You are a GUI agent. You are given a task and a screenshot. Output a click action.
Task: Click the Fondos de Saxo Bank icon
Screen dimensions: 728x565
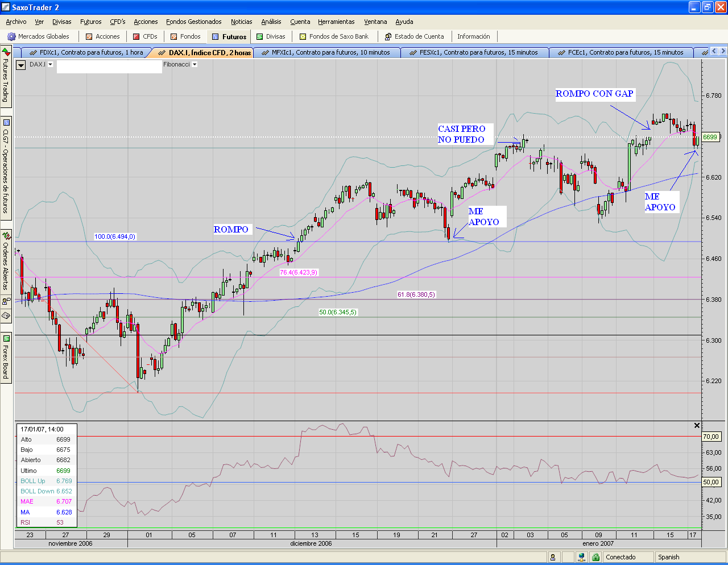coord(303,36)
